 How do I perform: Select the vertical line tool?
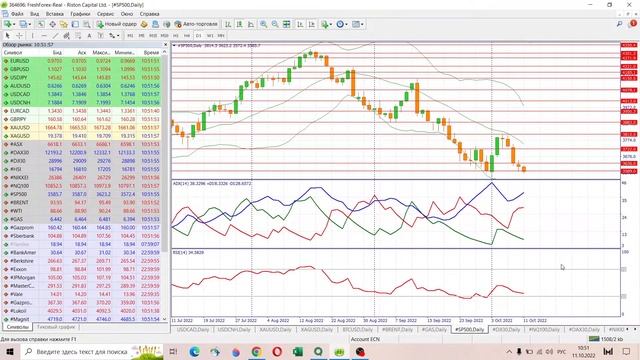pyautogui.click(x=32, y=36)
